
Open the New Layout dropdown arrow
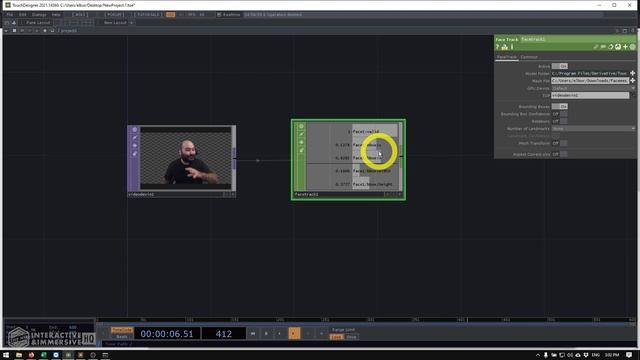click(x=131, y=23)
